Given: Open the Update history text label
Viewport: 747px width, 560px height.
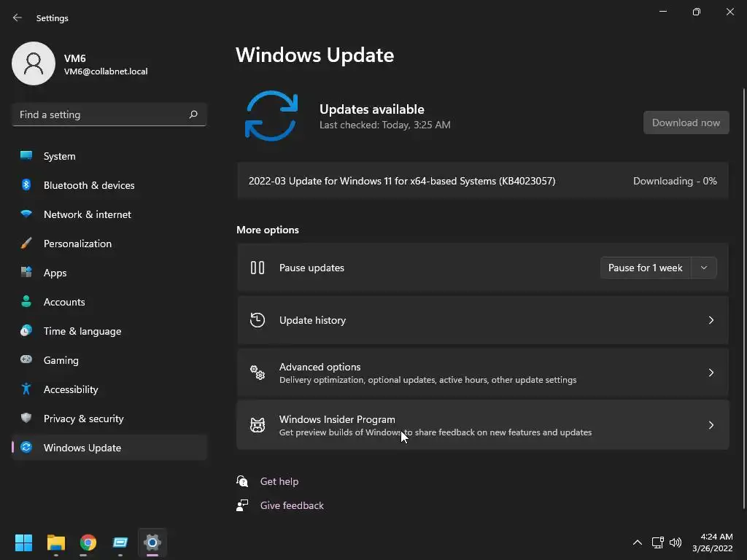Looking at the screenshot, I should pyautogui.click(x=312, y=320).
